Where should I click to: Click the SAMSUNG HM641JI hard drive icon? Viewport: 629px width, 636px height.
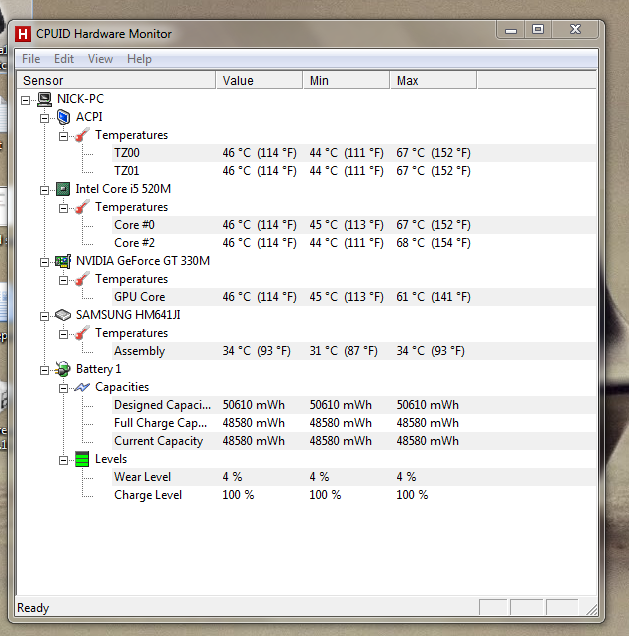pos(63,315)
